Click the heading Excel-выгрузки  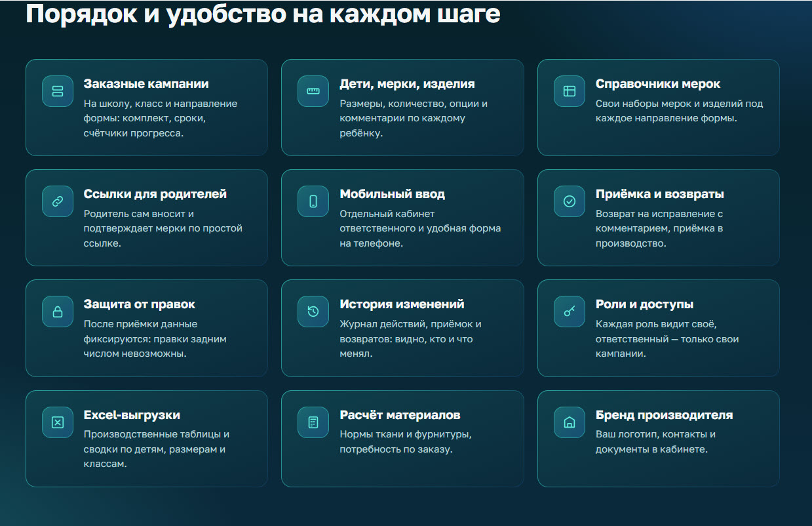tap(132, 415)
